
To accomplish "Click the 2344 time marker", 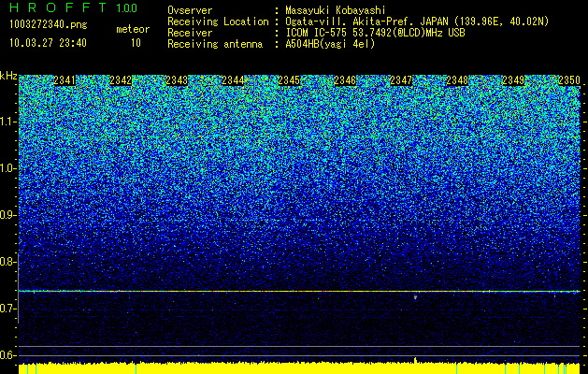I will [x=233, y=80].
